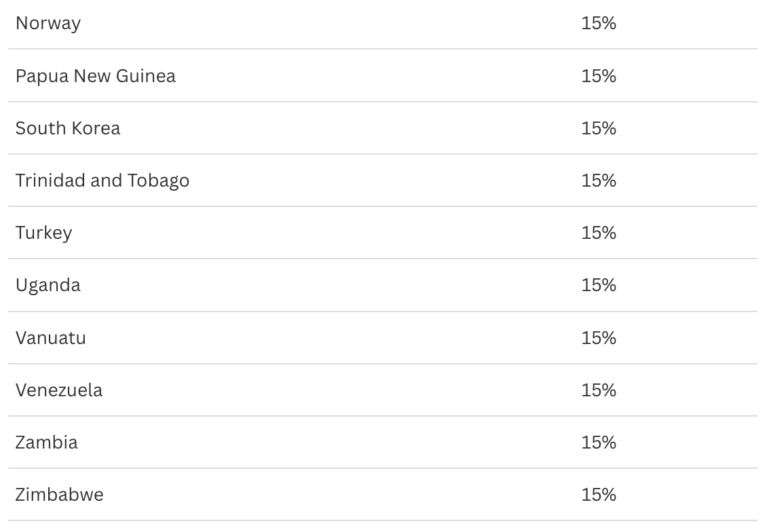
Task: Click the 15% value in Turkey row
Action: (599, 233)
